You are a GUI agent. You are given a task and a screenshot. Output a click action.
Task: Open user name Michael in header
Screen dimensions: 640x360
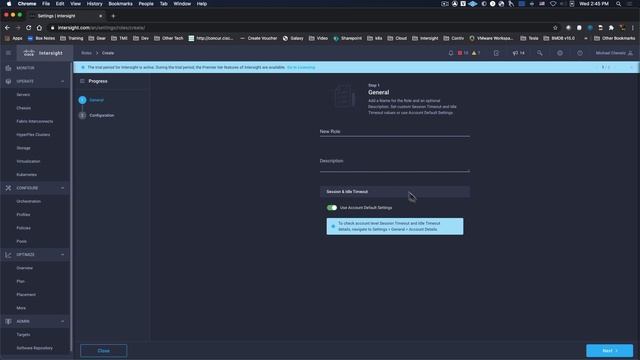pos(610,53)
